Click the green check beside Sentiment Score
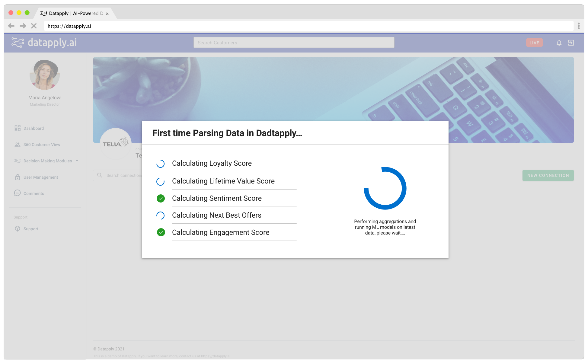588x364 pixels. coord(161,198)
